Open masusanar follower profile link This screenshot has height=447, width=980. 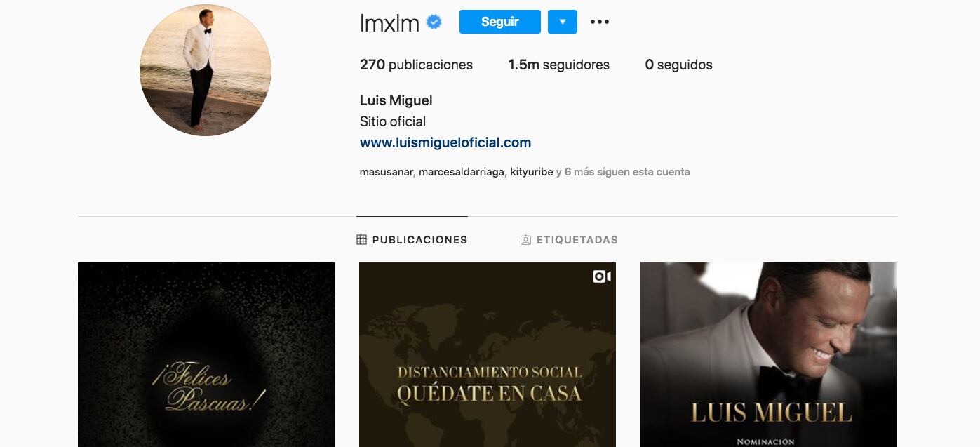pyautogui.click(x=387, y=172)
